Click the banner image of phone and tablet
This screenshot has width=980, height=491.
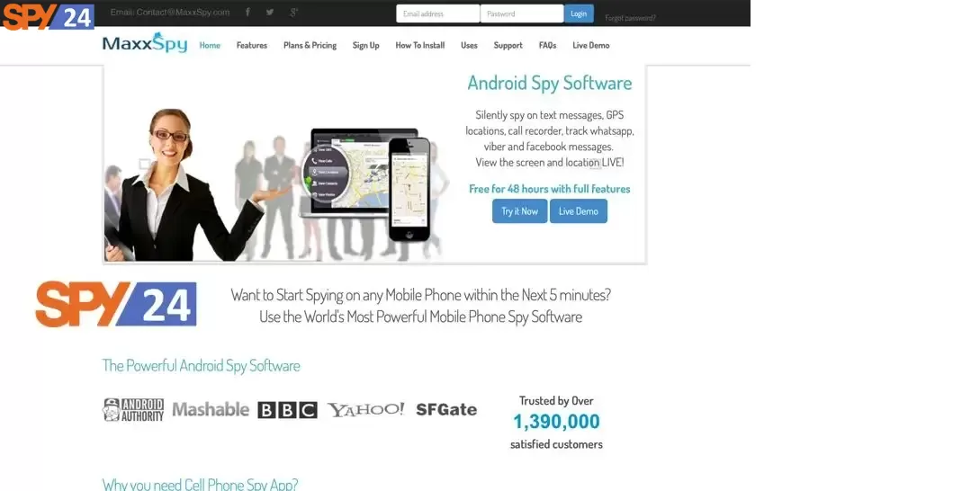coord(365,184)
